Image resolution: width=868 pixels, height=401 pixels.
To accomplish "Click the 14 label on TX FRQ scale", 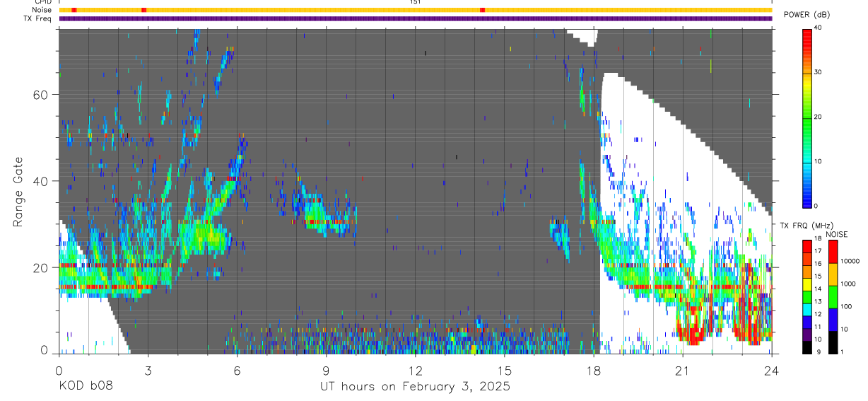I will (x=818, y=289).
